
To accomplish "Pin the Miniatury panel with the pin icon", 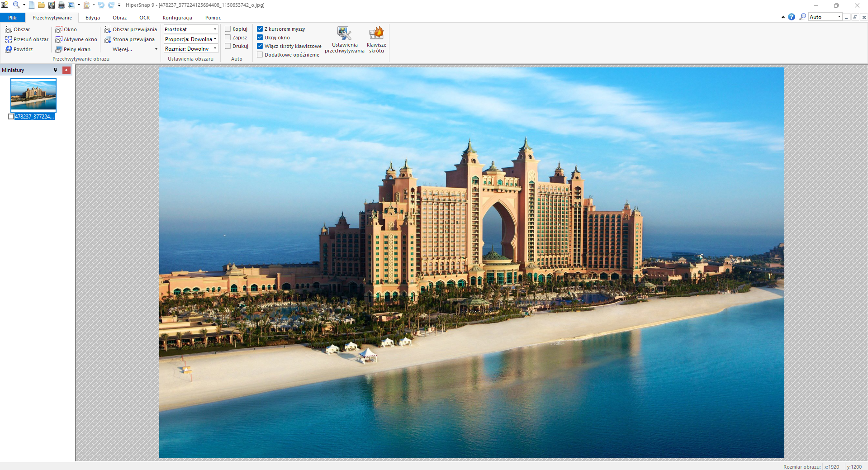I will (x=56, y=70).
